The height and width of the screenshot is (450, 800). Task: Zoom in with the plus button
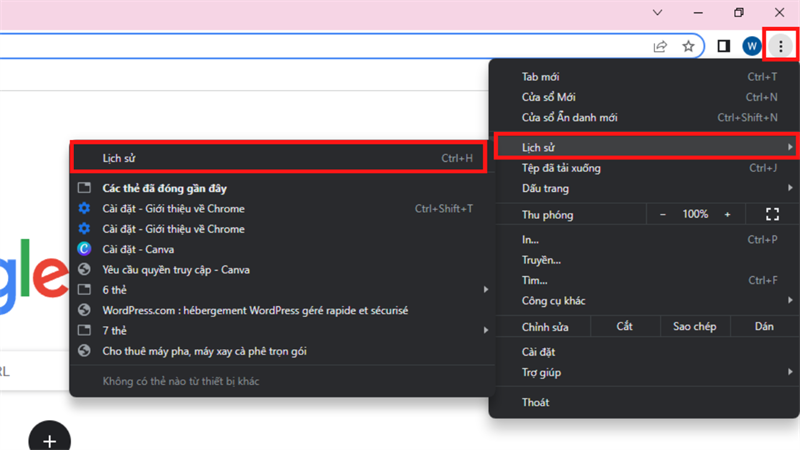[728, 214]
